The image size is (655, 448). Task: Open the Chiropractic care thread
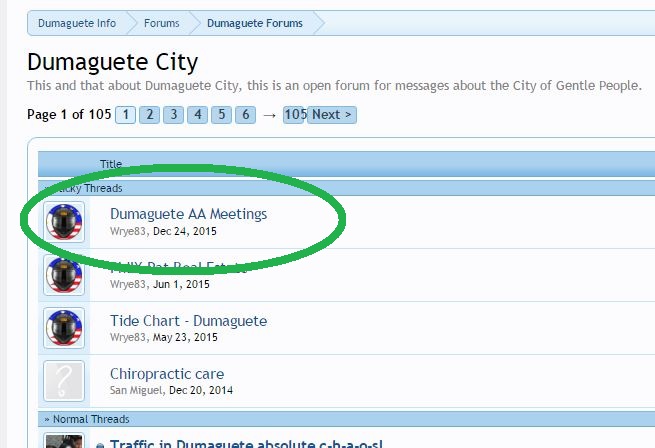pos(167,374)
